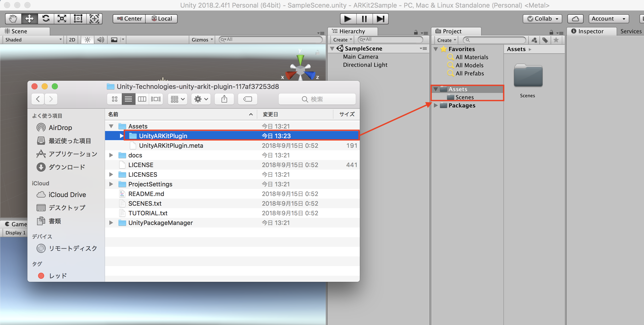Select the Scenes folder thumbnail

click(x=528, y=76)
